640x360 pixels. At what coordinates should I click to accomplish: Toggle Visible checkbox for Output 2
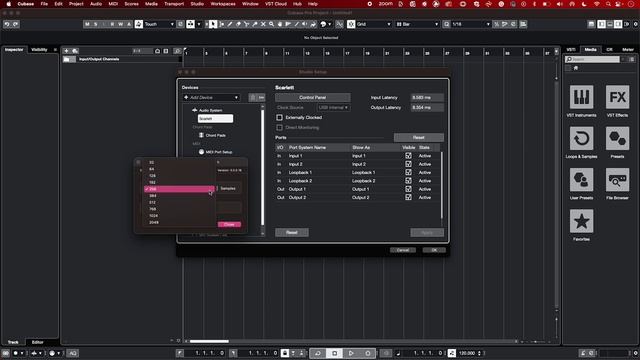pos(408,197)
